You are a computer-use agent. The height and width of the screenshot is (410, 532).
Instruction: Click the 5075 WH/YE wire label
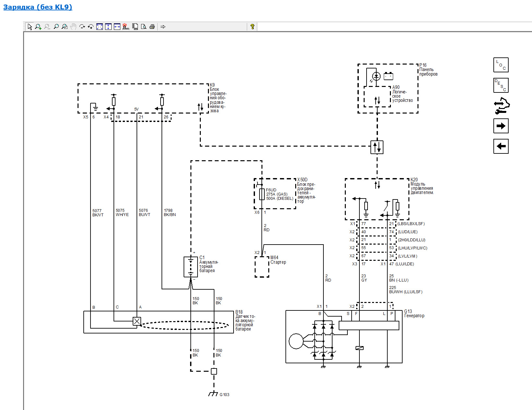point(122,212)
